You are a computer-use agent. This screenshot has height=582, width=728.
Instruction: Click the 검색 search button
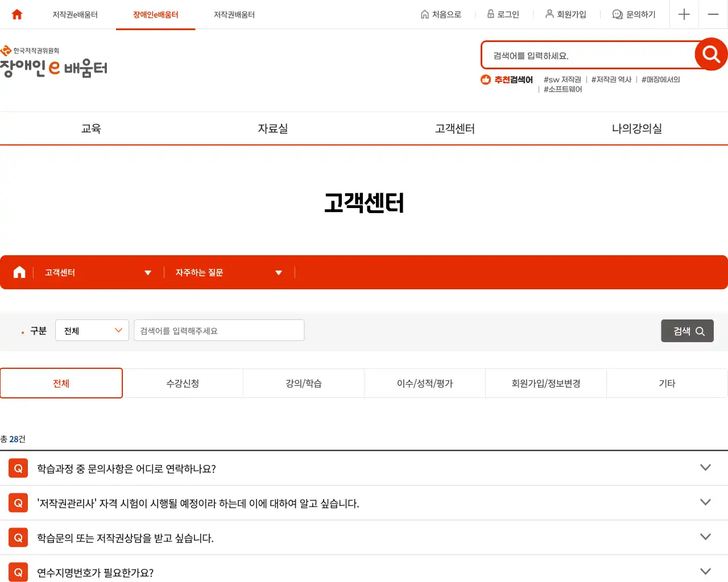pyautogui.click(x=687, y=330)
